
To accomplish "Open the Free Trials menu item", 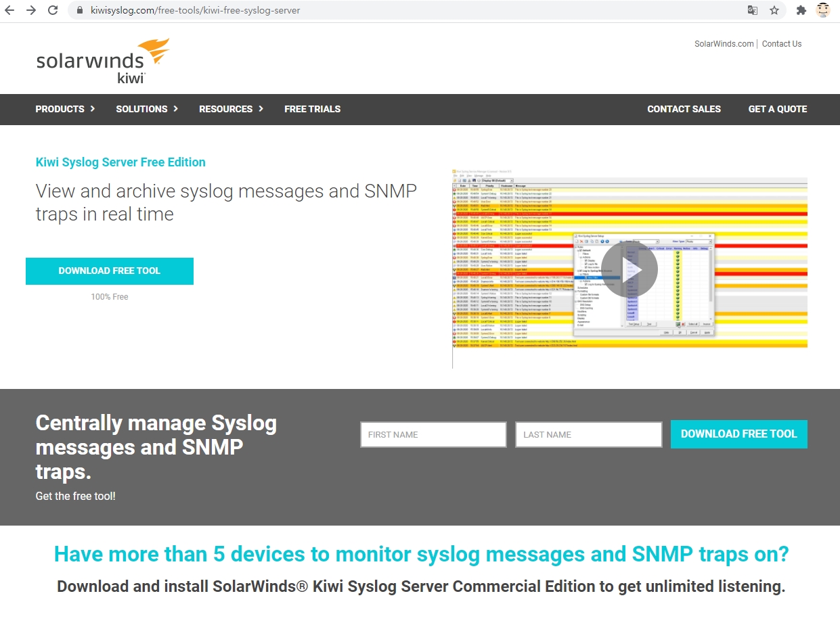I will click(x=312, y=109).
